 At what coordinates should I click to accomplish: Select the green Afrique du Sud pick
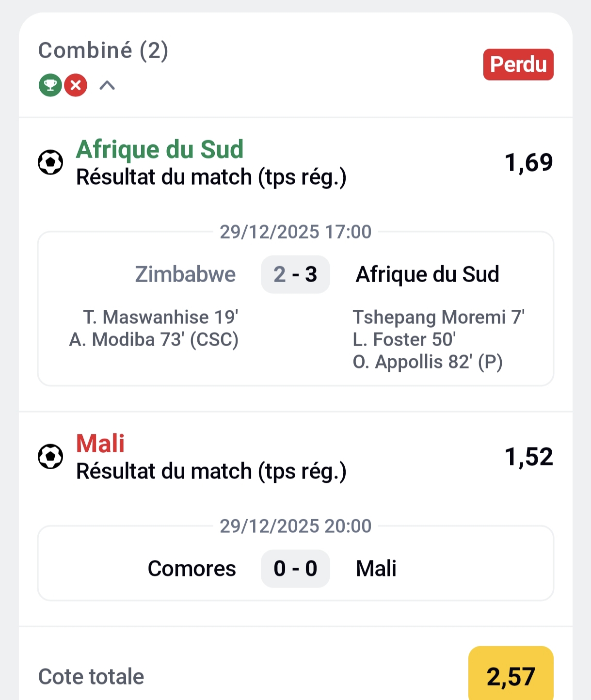click(x=160, y=149)
